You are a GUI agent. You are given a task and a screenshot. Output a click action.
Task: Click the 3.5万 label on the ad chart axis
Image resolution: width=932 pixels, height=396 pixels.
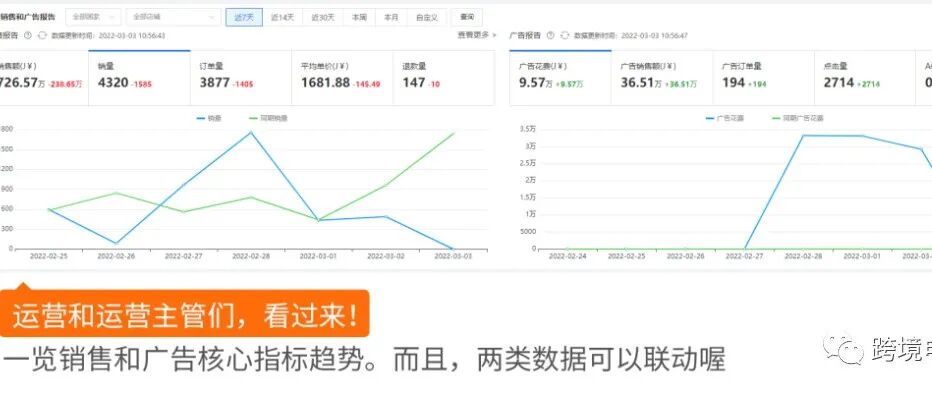click(x=528, y=129)
